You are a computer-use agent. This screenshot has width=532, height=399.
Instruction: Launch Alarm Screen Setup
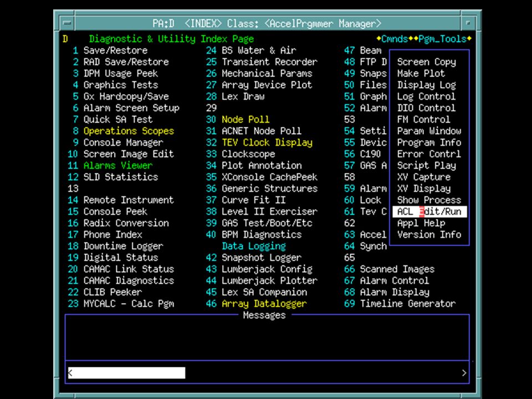131,108
